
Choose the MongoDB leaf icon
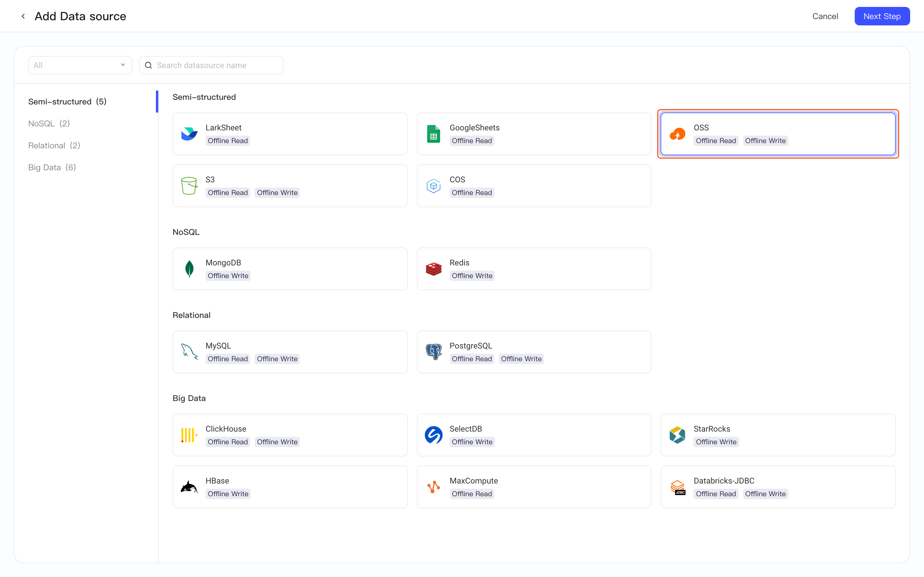click(x=189, y=269)
